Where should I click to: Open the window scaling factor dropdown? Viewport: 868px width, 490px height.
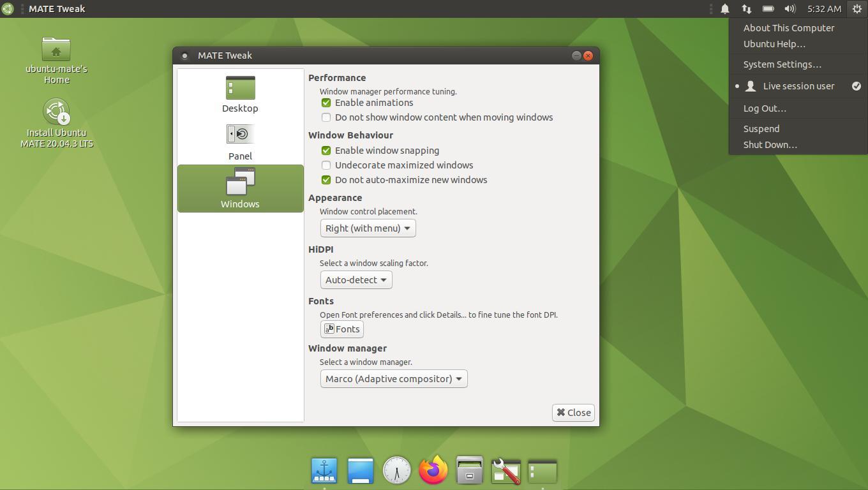click(355, 279)
